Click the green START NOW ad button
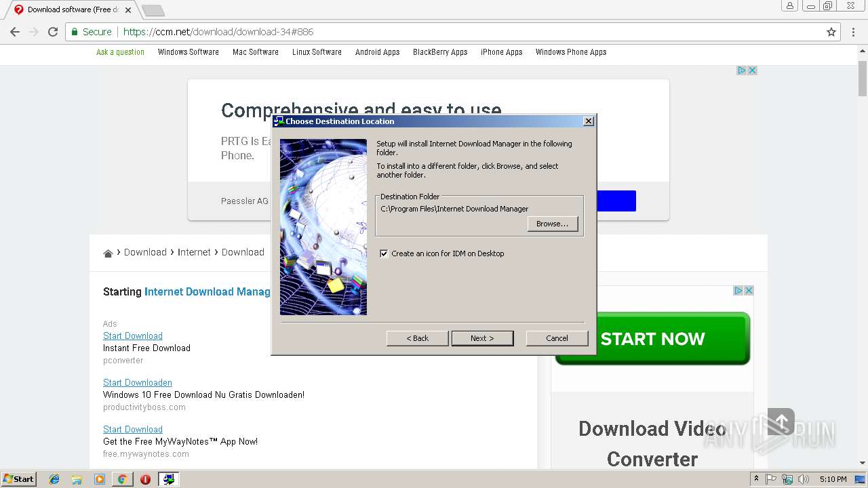The image size is (868, 488). (x=652, y=339)
